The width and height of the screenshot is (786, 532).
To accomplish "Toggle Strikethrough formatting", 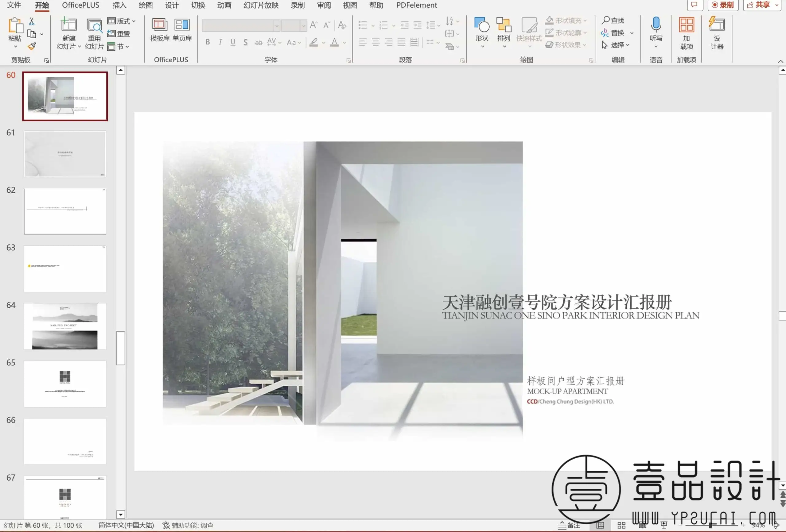I will click(259, 42).
